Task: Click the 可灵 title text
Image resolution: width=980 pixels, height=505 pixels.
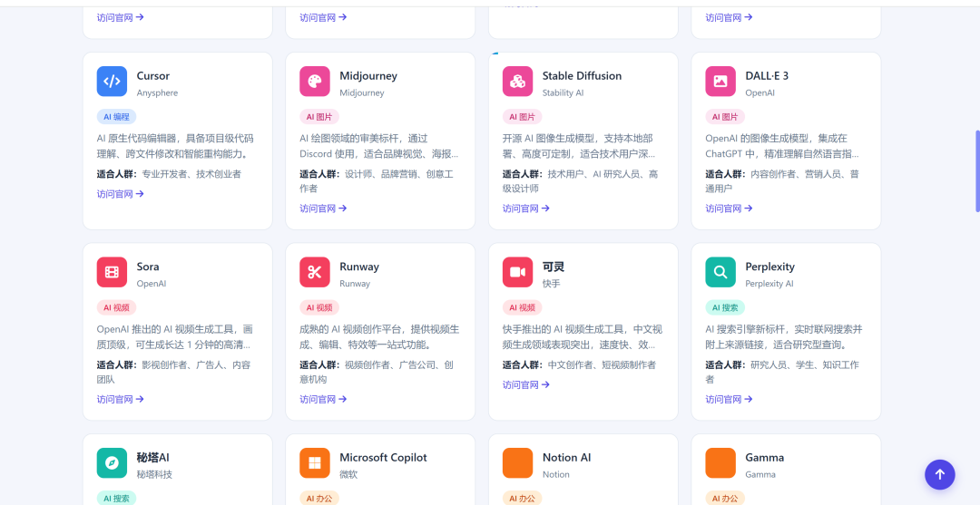Action: click(x=554, y=267)
